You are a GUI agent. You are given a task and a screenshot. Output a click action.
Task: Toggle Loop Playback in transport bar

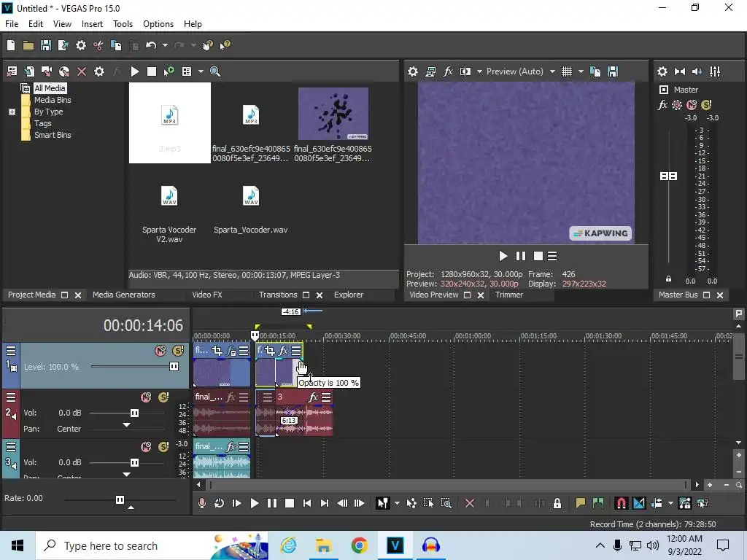tap(219, 503)
